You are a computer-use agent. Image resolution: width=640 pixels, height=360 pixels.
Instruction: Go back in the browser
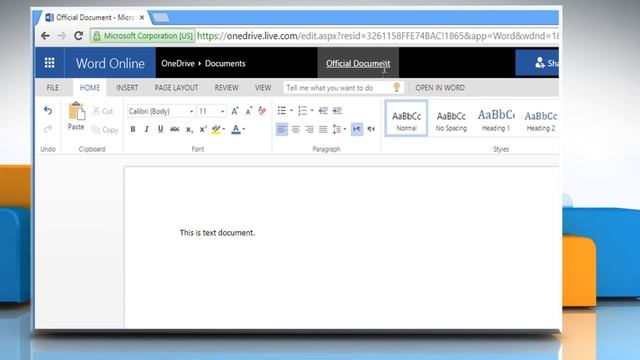[45, 36]
